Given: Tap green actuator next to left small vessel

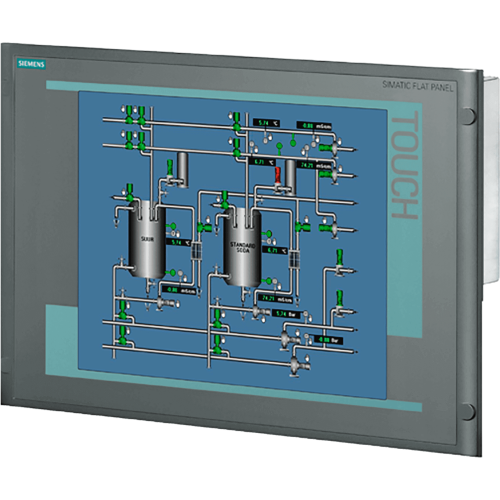Looking at the screenshot, I should click(x=169, y=168).
